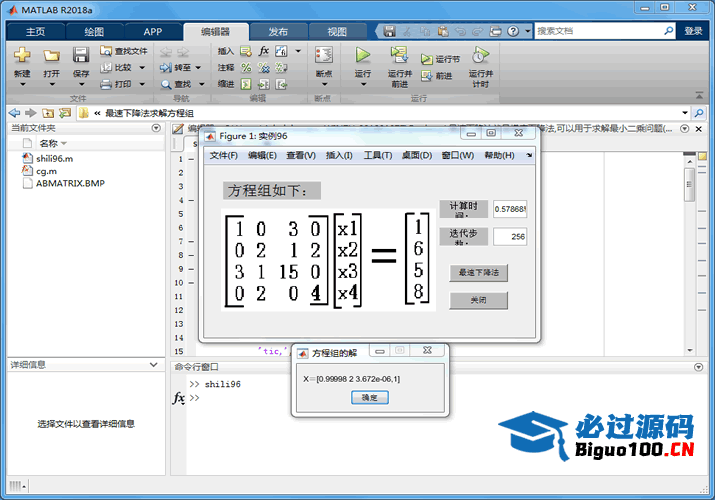This screenshot has height=500, width=715.
Task: Click the New (新建) file icon
Action: coord(22,55)
